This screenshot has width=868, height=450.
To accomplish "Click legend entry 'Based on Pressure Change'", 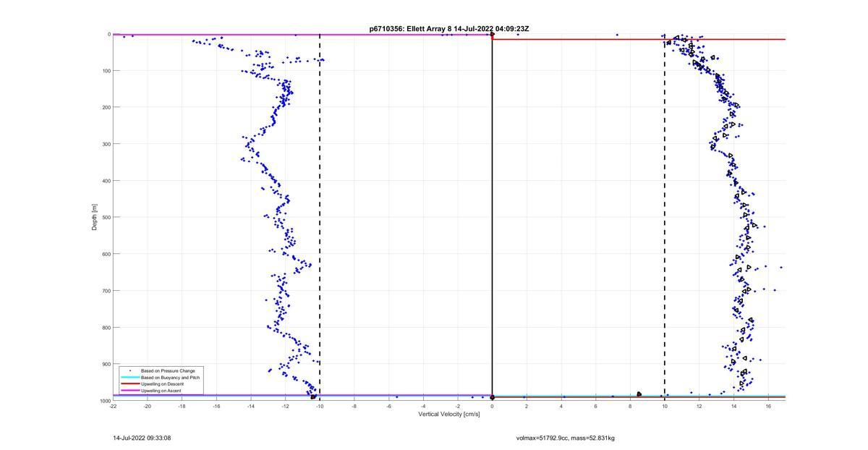I will coord(168,371).
